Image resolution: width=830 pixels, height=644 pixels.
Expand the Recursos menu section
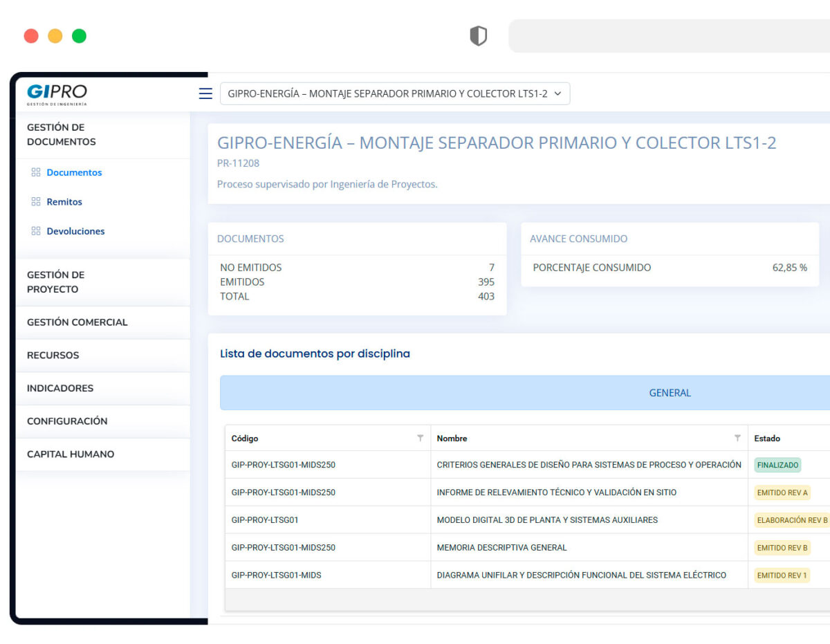53,356
